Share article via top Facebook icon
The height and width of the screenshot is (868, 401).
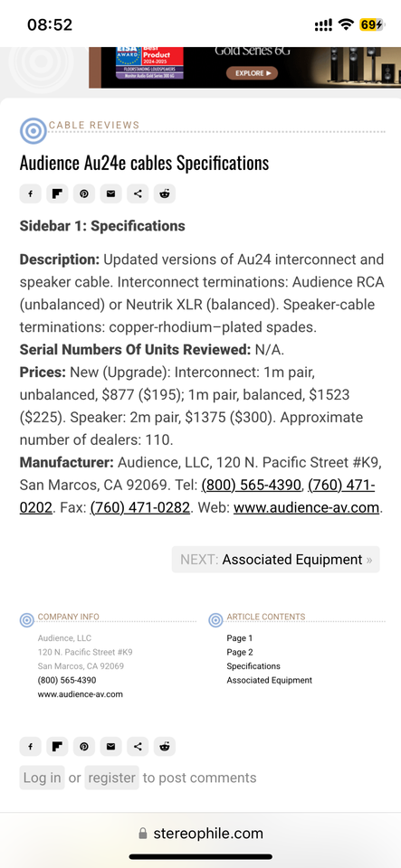pyautogui.click(x=31, y=193)
